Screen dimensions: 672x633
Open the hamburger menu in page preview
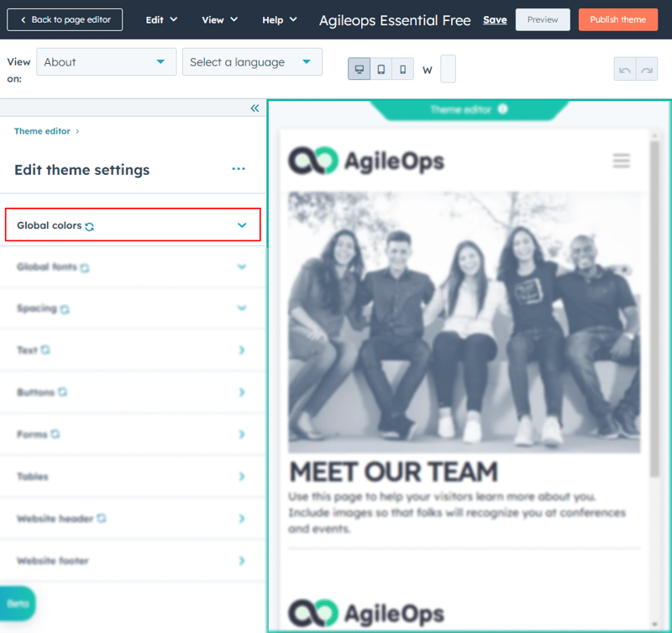[621, 161]
